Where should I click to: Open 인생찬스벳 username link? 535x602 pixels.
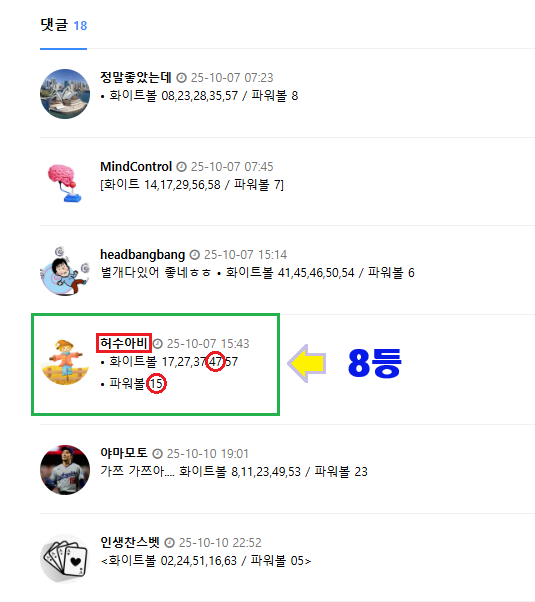[x=130, y=542]
